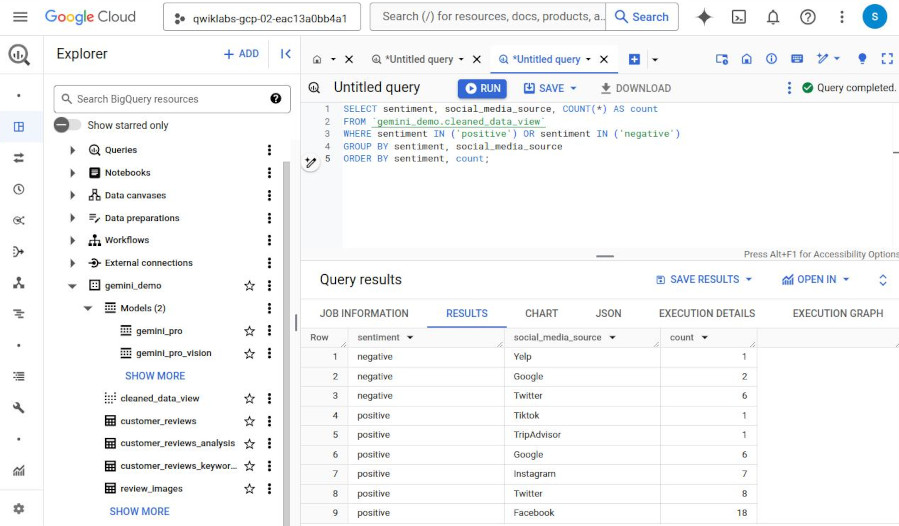Open the Gemini SQL generation pencil in editor gutter
Viewport: 899px width, 526px height.
(x=311, y=163)
